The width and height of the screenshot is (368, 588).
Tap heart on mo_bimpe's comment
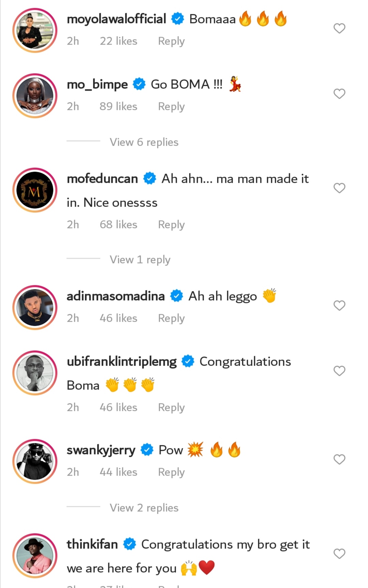(x=339, y=94)
